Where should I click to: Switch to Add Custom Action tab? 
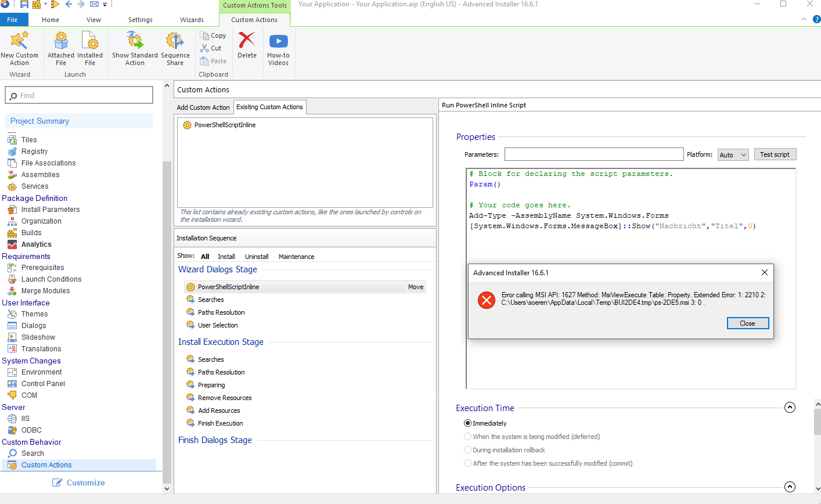click(x=203, y=107)
